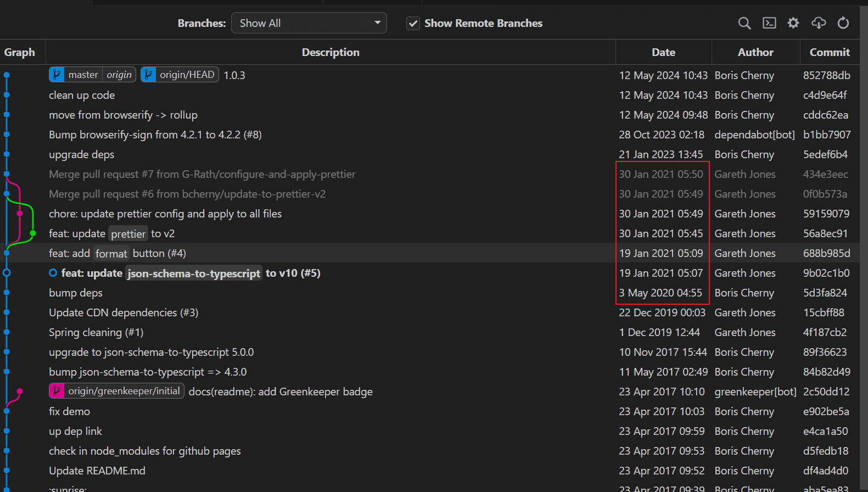Toggle the Show Remote Branches checkbox
The width and height of the screenshot is (868, 492).
(413, 24)
